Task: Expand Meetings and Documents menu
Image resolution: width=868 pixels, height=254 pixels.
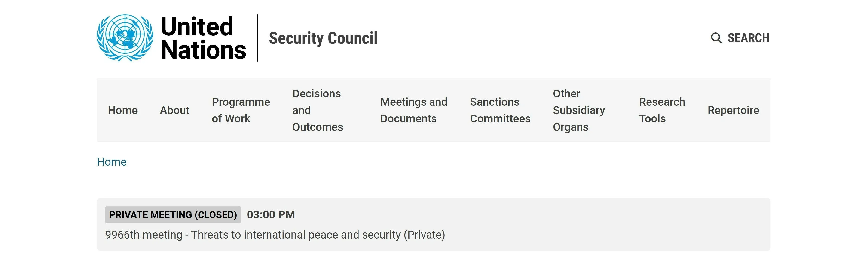Action: tap(414, 110)
